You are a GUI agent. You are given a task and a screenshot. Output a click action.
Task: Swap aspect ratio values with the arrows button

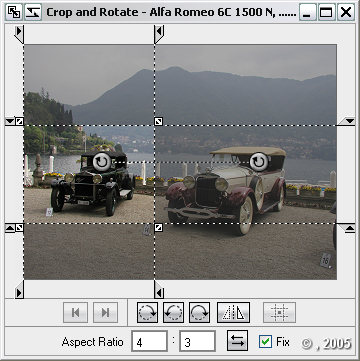237,341
